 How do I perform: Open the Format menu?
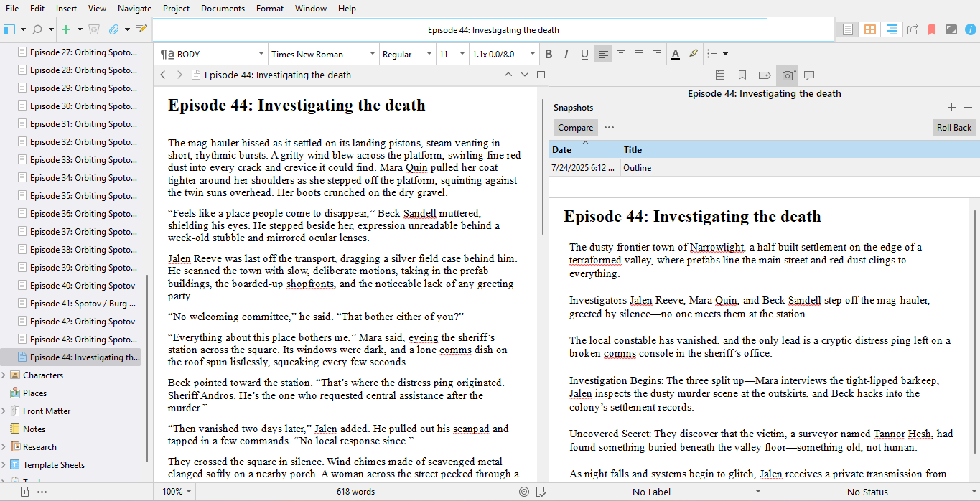[270, 9]
